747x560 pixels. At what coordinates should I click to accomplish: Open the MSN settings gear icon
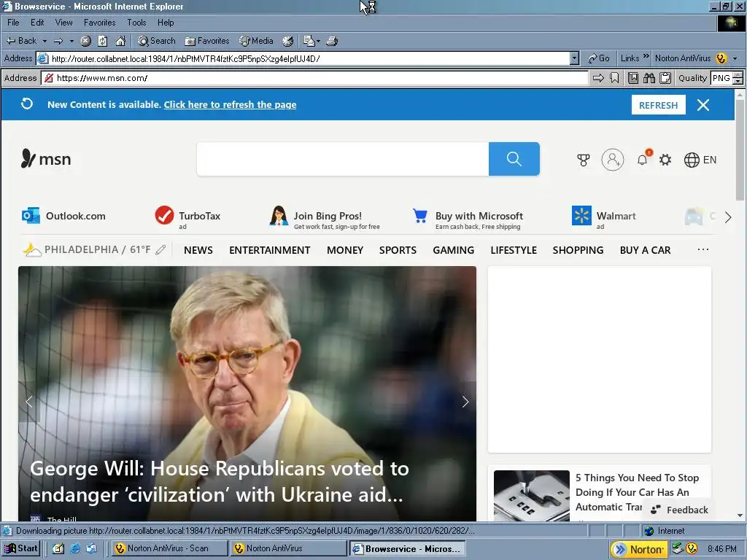pyautogui.click(x=665, y=160)
